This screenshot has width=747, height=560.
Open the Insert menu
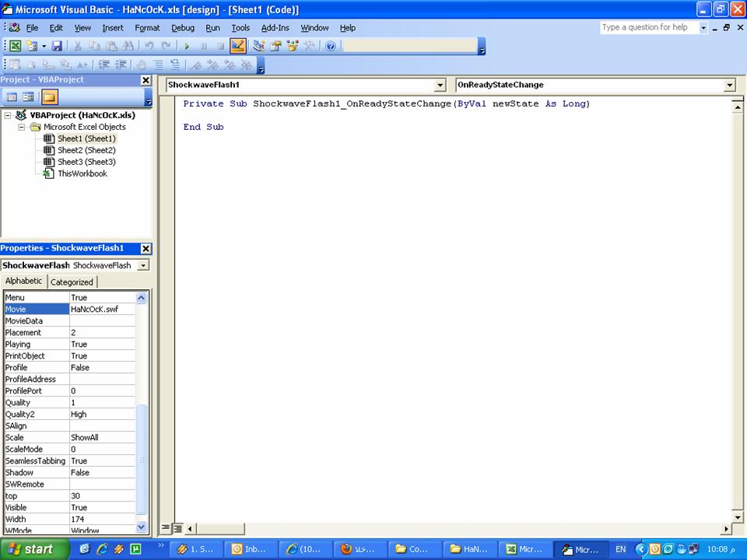click(x=113, y=28)
